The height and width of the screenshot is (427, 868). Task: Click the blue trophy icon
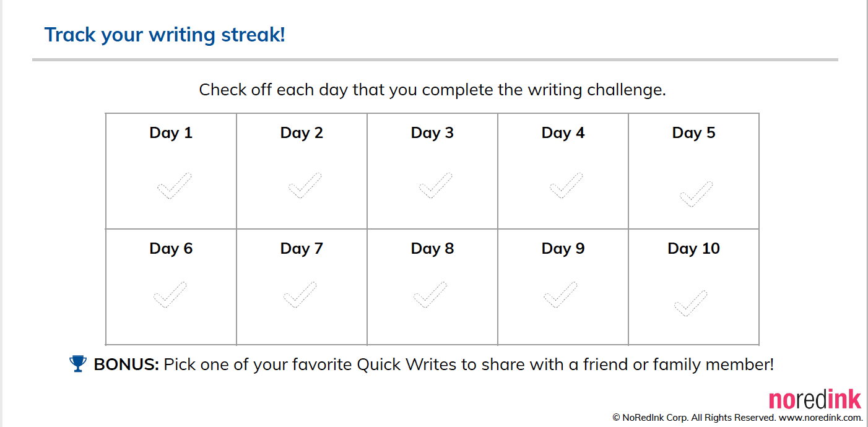78,364
